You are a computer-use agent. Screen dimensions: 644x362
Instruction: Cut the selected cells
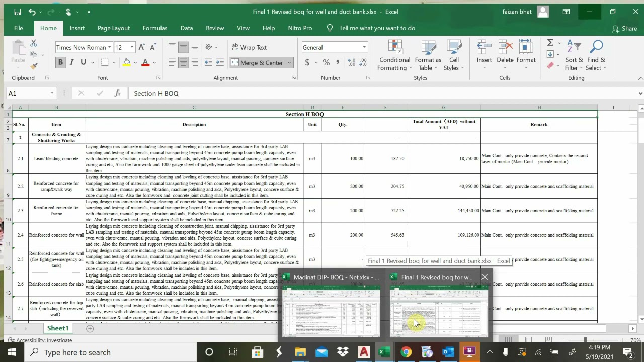tap(34, 44)
